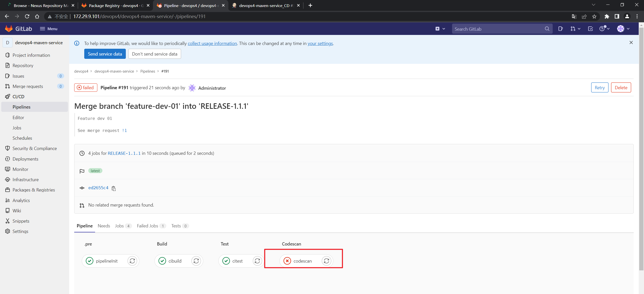The width and height of the screenshot is (644, 294).
Task: Open the Menu hamburger dropdown
Action: point(49,29)
